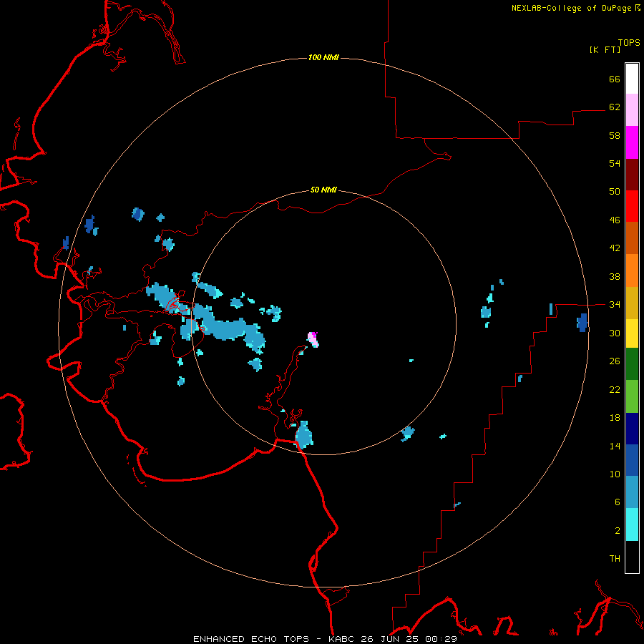Click the NEXLAB-College of DuPage credit text
Image resolution: width=644 pixels, height=644 pixels.
(576, 8)
